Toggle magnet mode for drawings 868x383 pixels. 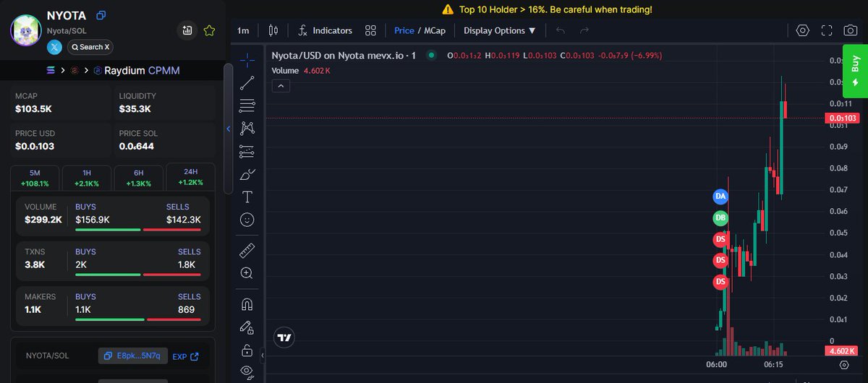pos(247,304)
